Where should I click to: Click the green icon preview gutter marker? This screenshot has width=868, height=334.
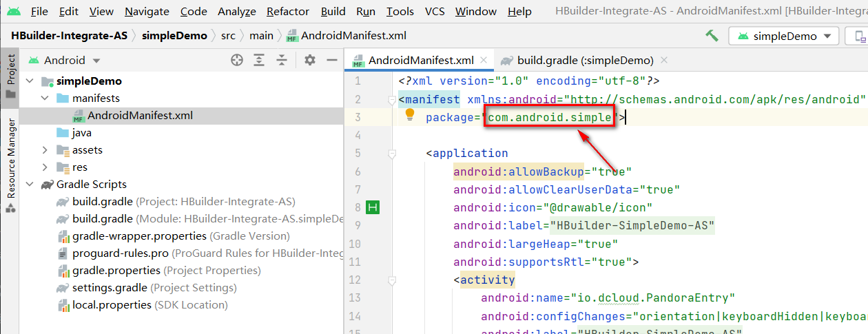373,207
